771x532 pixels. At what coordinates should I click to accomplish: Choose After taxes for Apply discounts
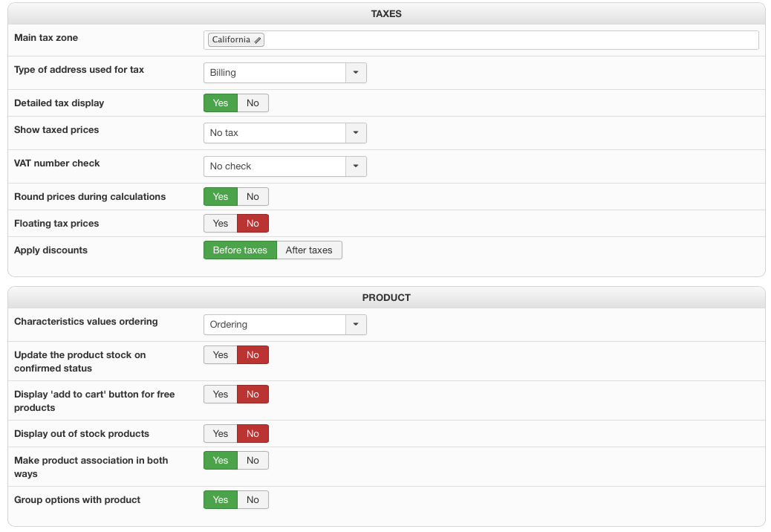[x=309, y=250]
